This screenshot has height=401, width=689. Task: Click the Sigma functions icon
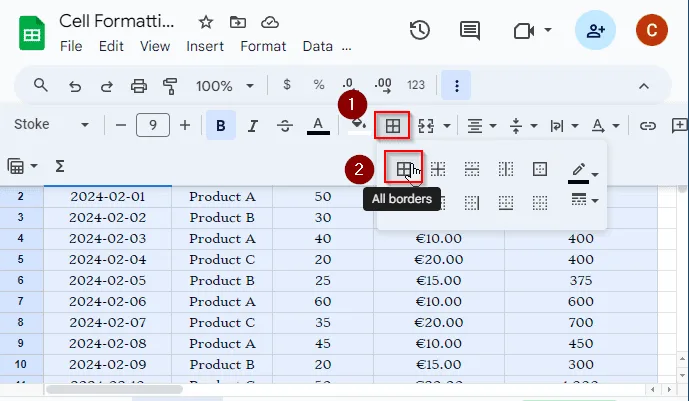pos(60,166)
